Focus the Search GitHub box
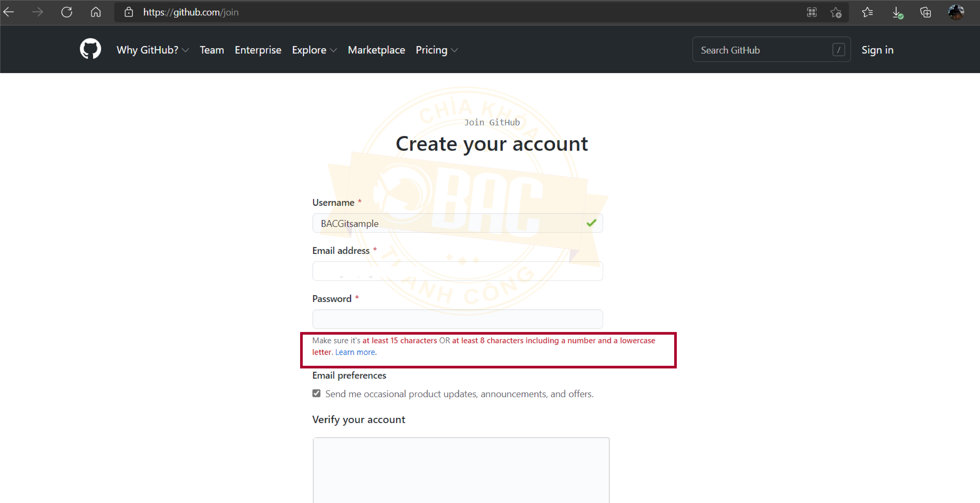The height and width of the screenshot is (503, 980). click(771, 49)
